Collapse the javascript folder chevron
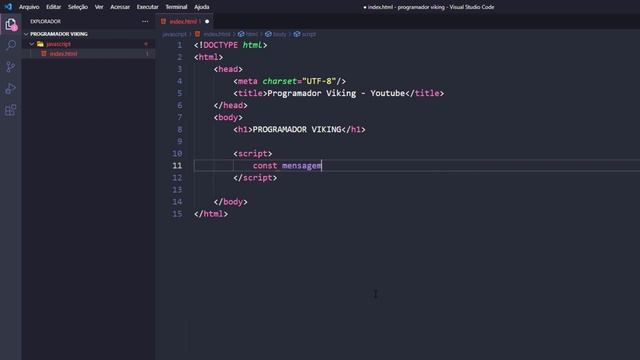Screen dimensions: 640x360 tap(31, 44)
